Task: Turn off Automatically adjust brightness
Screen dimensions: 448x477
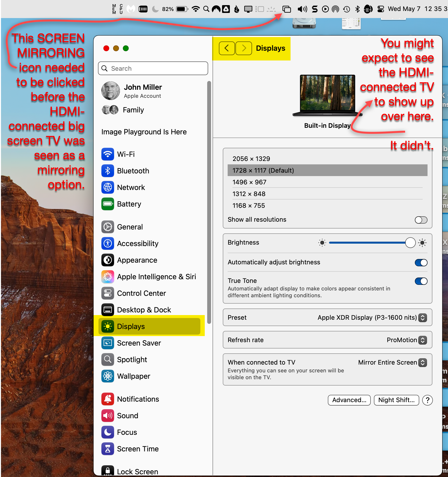Action: click(421, 262)
